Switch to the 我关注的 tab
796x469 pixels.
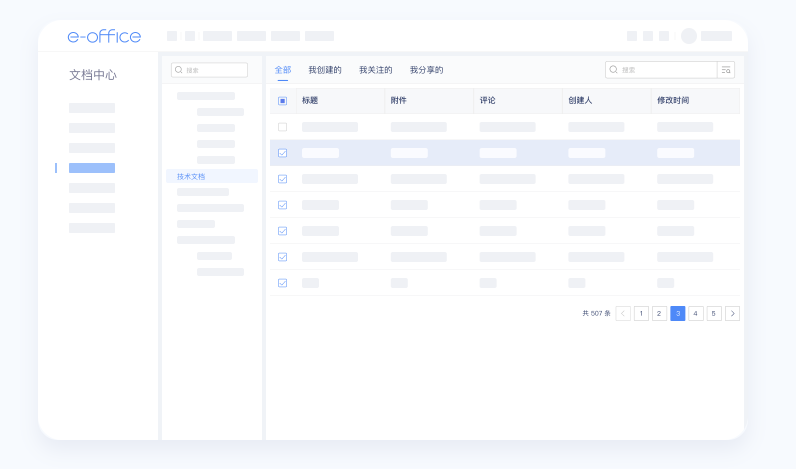pos(376,70)
